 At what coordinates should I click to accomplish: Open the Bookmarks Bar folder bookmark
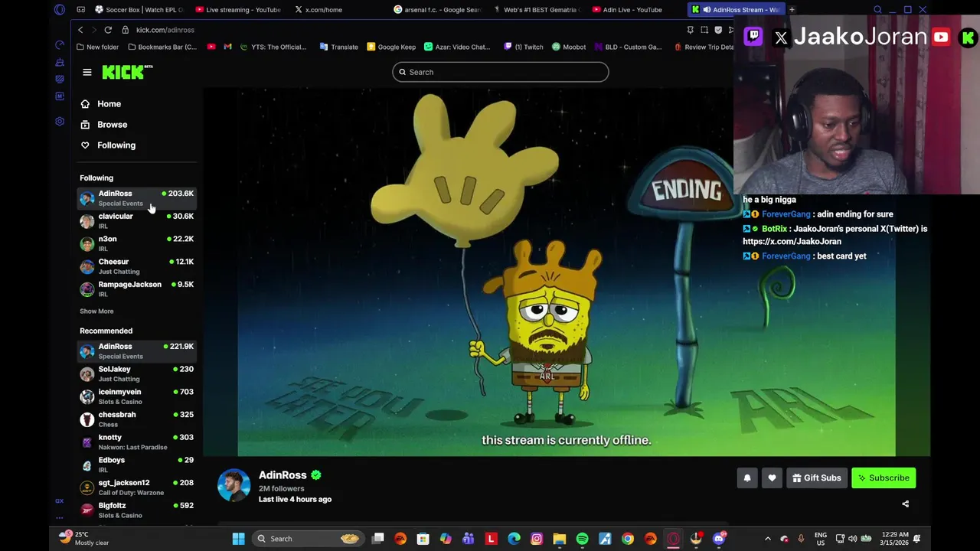pyautogui.click(x=162, y=47)
